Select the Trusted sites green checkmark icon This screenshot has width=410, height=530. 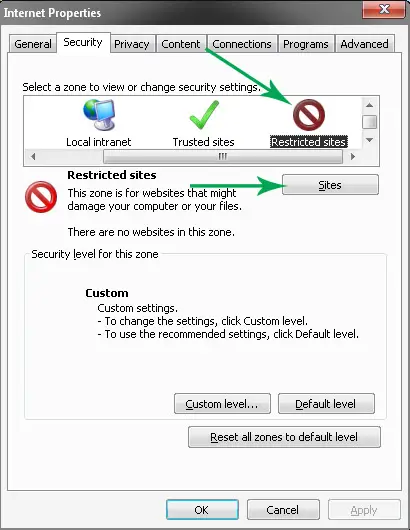click(204, 115)
